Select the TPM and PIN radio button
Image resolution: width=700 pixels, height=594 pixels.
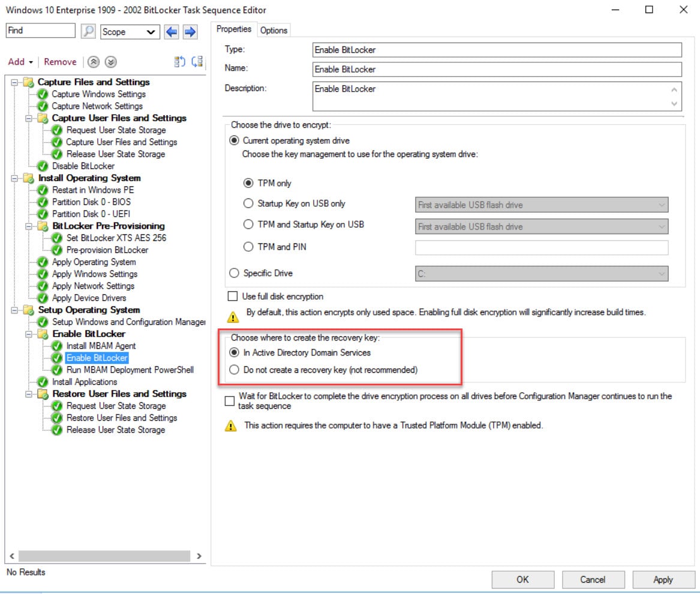click(248, 246)
